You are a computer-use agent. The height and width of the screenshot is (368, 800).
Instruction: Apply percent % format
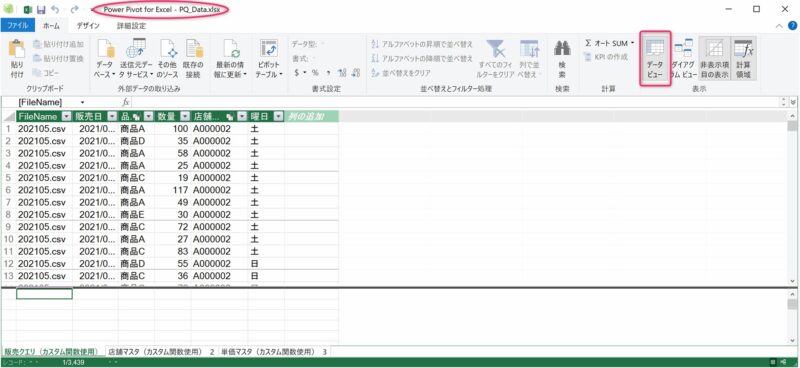coord(315,73)
